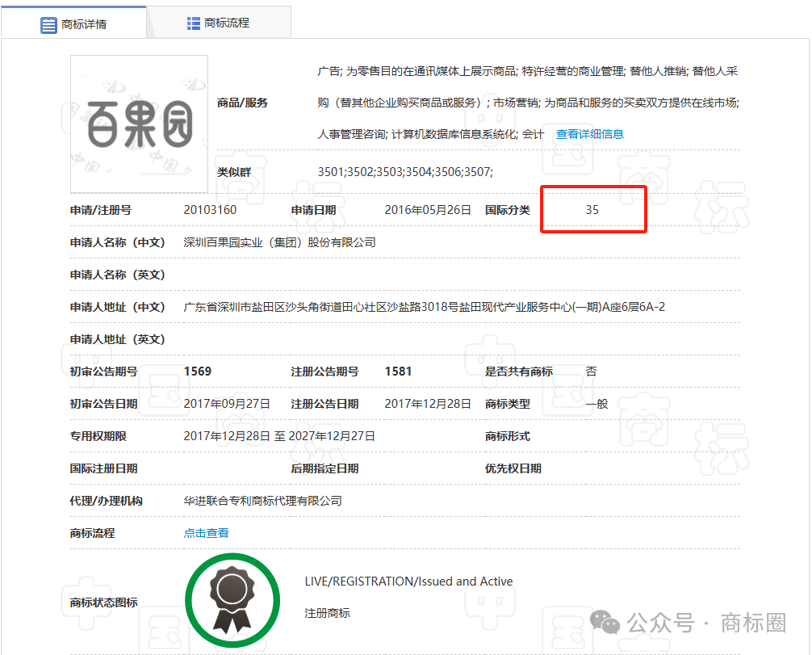This screenshot has height=655, width=812.
Task: Select the highlighted international class 35
Action: click(x=593, y=208)
